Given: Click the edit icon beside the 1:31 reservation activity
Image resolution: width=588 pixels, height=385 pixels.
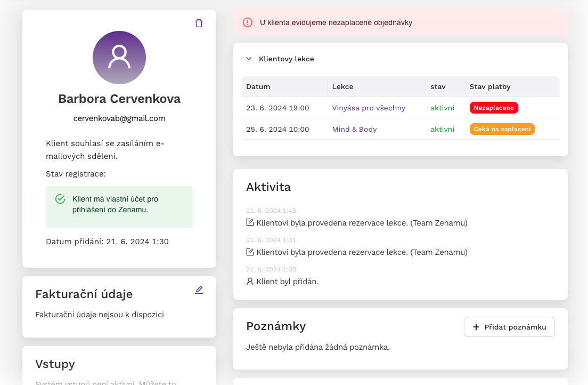Looking at the screenshot, I should [250, 252].
